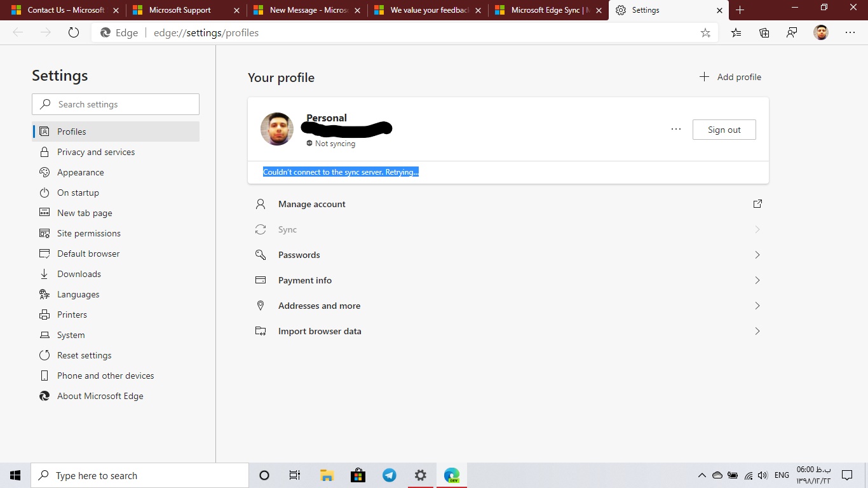Switch to the Microsoft Edge Sync tab
The height and width of the screenshot is (488, 868).
pos(548,10)
